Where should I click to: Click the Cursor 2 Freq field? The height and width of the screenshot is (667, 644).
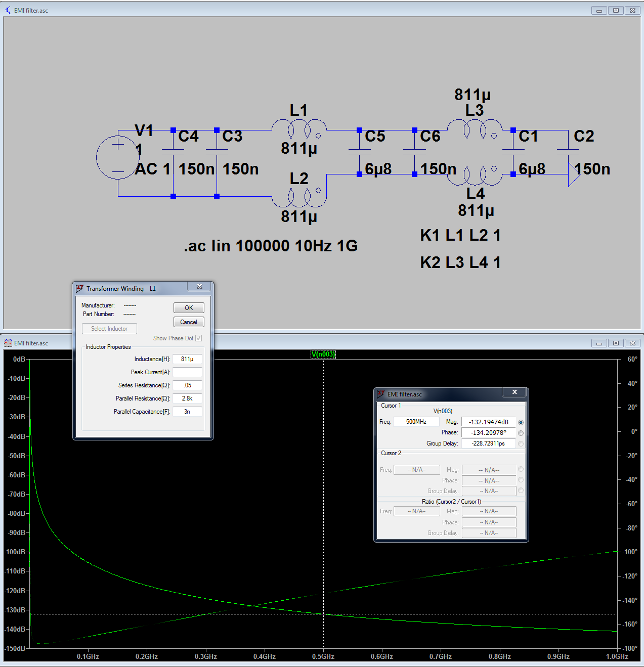point(417,470)
